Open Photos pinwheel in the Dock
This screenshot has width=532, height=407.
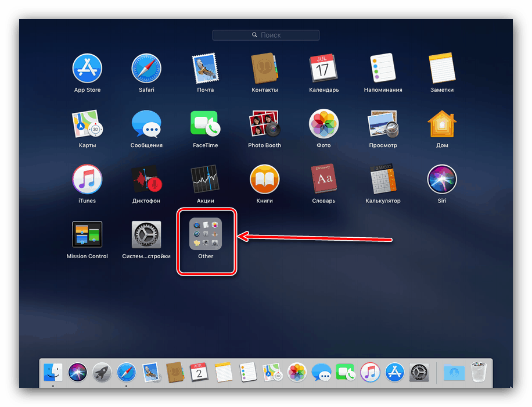coord(297,372)
